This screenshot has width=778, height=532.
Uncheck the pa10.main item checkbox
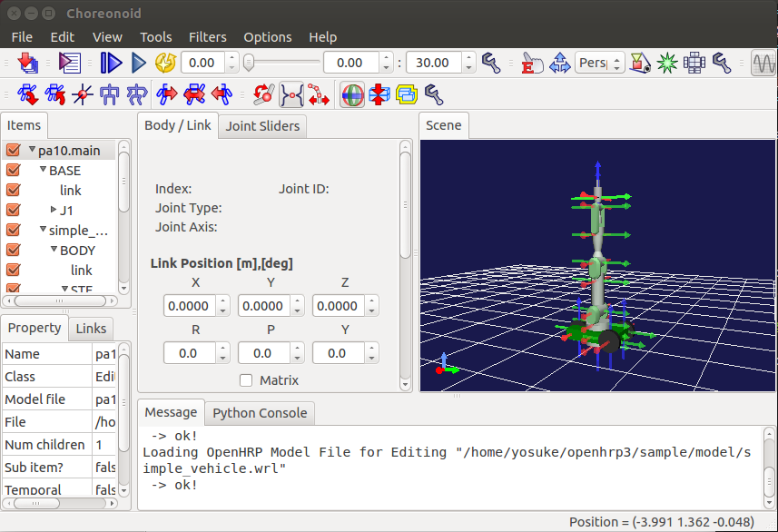click(14, 150)
